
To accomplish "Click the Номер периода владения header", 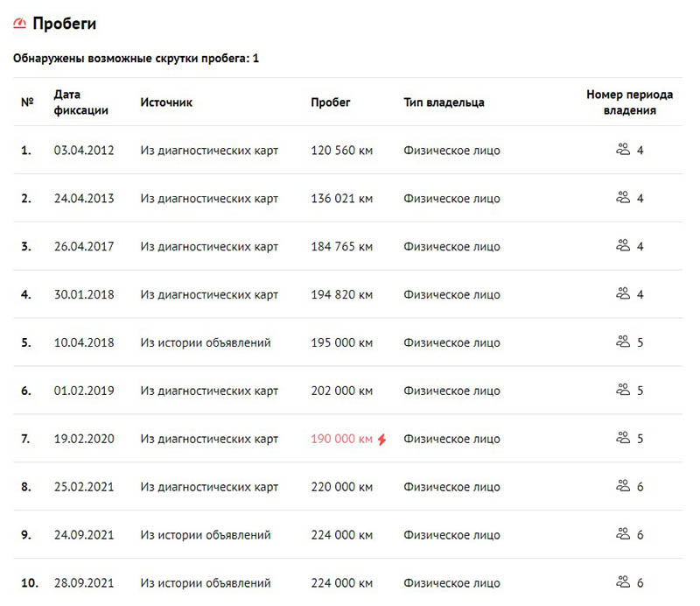I will pos(629,102).
